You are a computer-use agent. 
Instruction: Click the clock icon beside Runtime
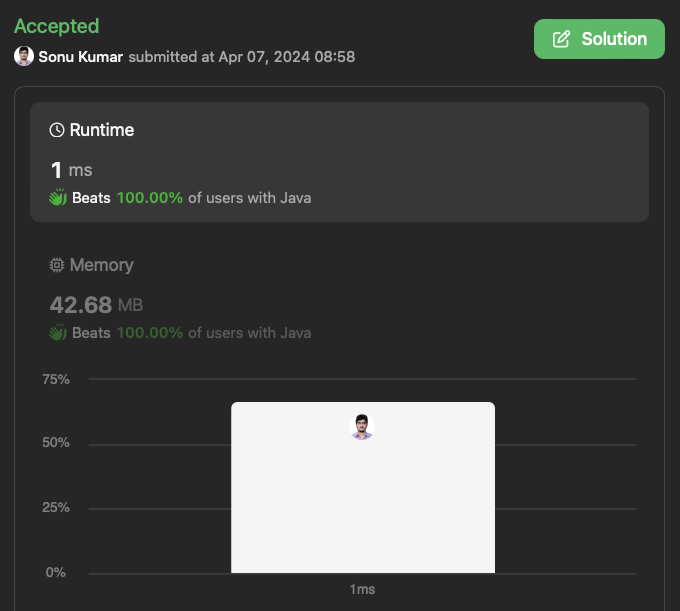(57, 130)
